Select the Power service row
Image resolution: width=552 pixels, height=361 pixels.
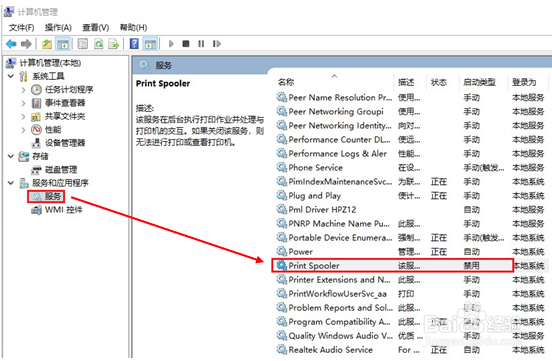tap(410, 252)
